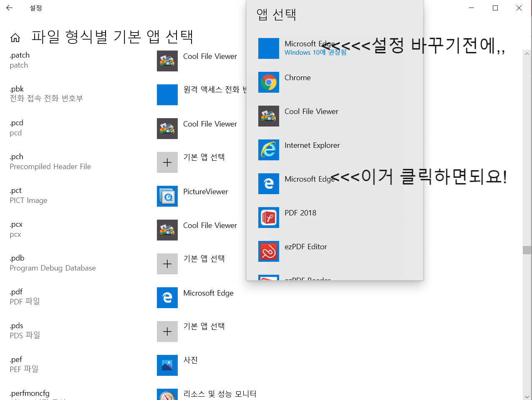Click the plus icon for .pds
The image size is (532, 400).
167,332
